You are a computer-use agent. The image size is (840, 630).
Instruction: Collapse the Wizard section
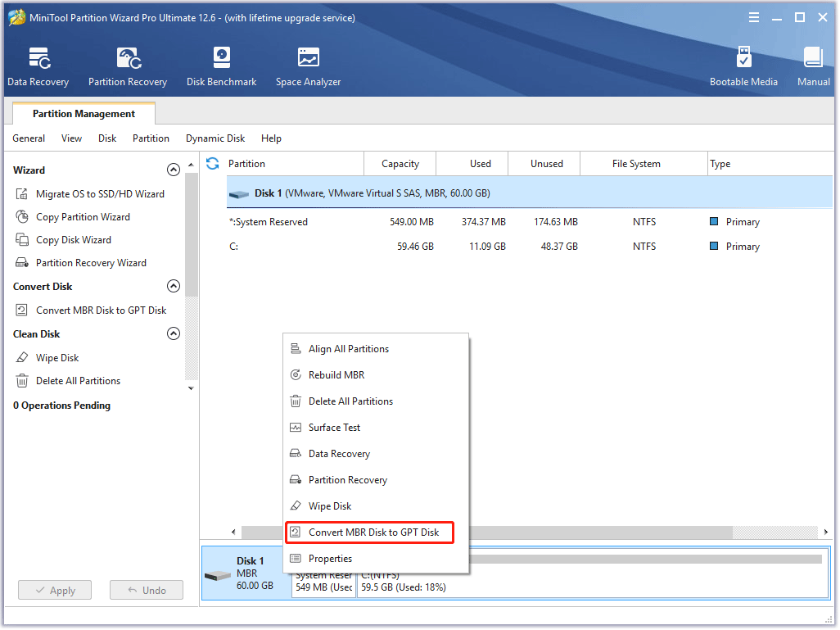coord(174,170)
